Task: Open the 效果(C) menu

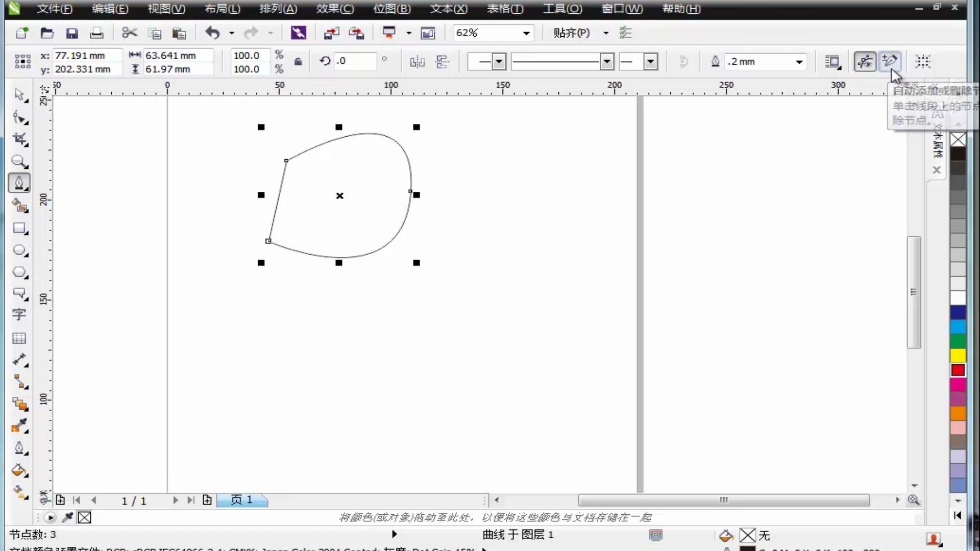Action: point(335,9)
